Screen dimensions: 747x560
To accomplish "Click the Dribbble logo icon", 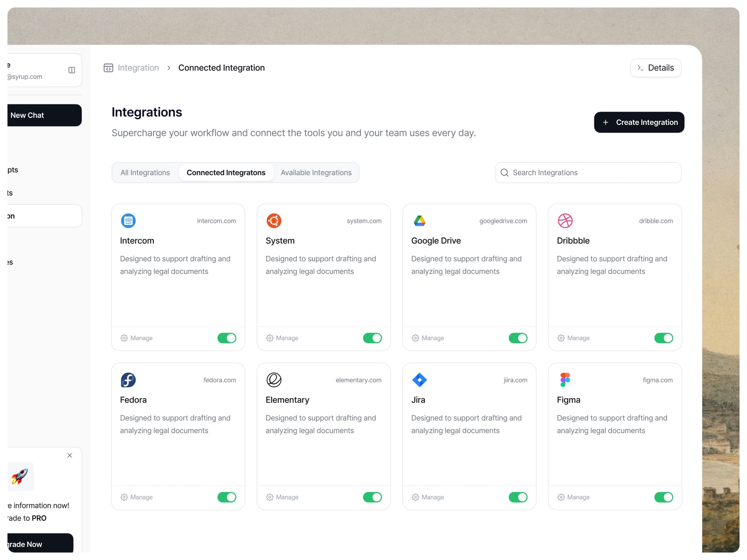I will click(x=565, y=221).
